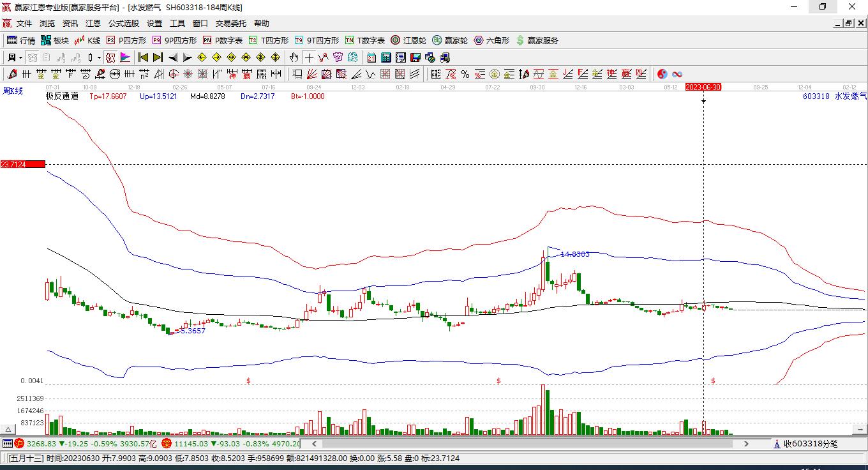868x470 pixels.
Task: Click the 周K线 chart label
Action: click(12, 91)
